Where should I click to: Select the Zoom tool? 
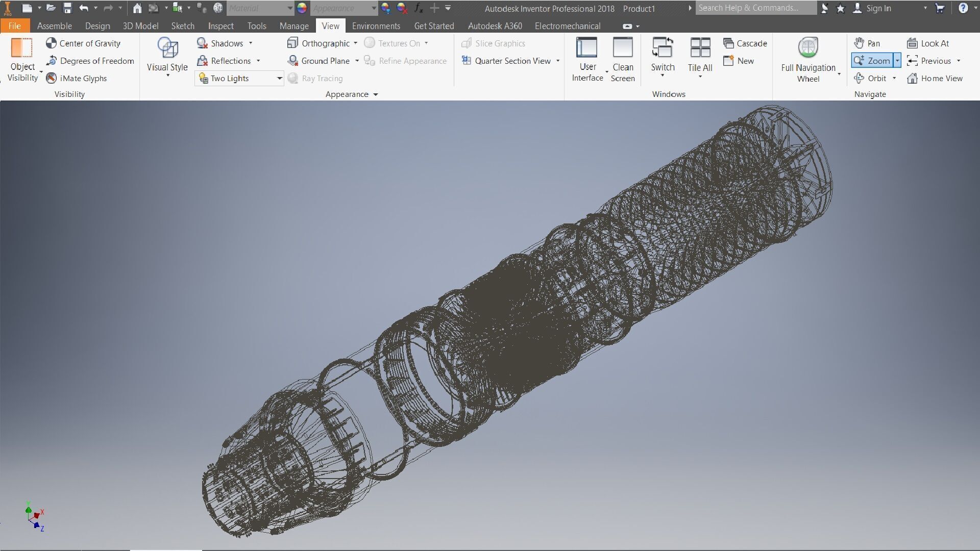pos(872,61)
